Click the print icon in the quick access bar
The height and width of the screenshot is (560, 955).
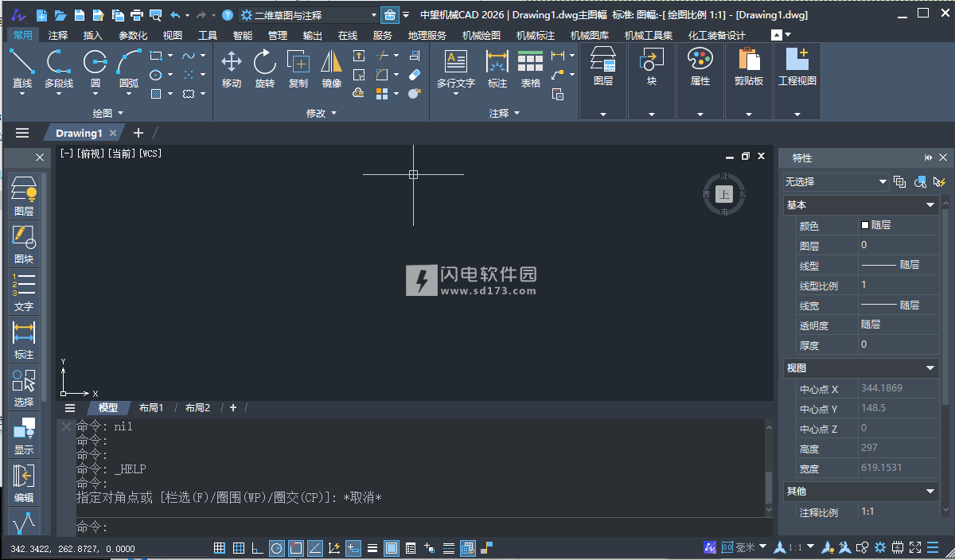pos(137,15)
